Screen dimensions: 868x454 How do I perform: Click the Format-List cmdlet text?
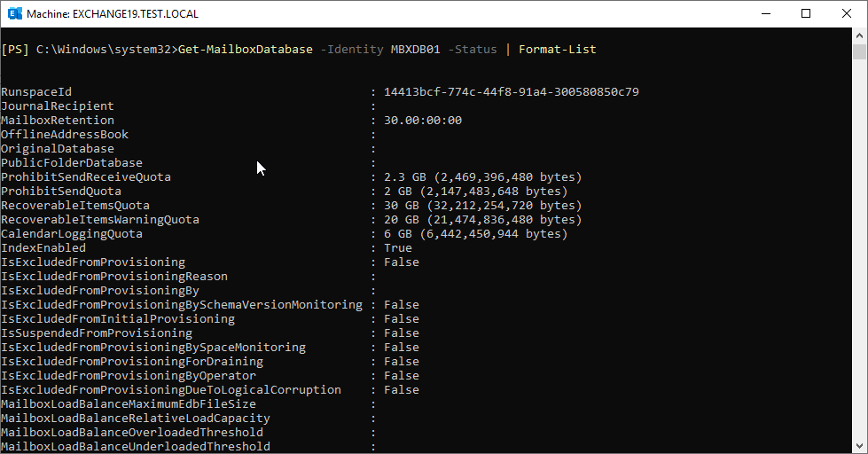[558, 50]
